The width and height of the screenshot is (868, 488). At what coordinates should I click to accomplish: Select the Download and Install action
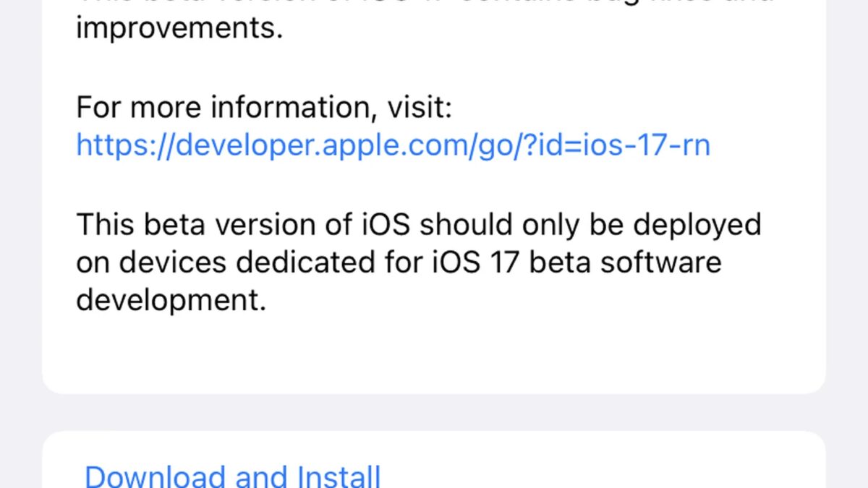coord(231,475)
